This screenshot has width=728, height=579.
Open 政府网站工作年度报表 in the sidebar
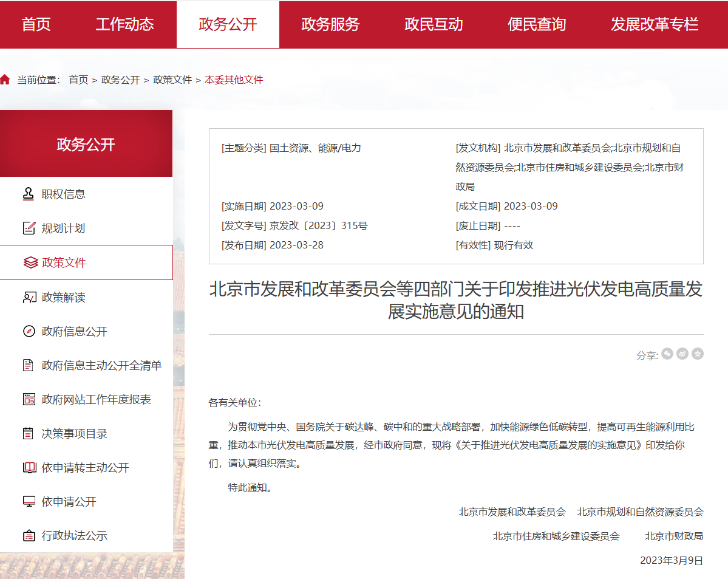point(96,399)
